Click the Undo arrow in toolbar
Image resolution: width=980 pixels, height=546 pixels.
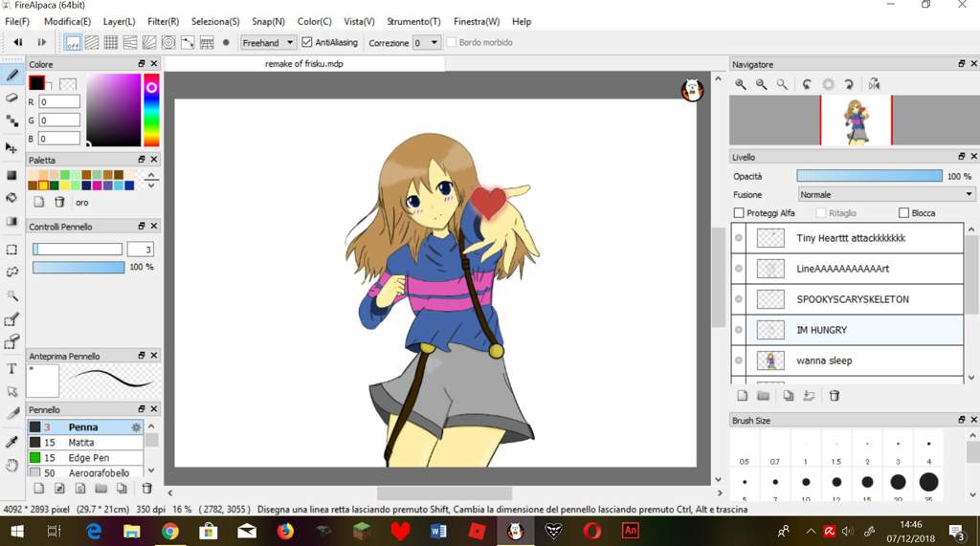18,42
